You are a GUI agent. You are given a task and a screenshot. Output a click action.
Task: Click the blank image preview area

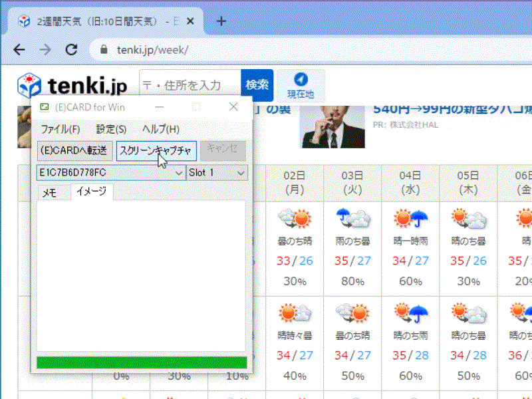click(x=141, y=275)
